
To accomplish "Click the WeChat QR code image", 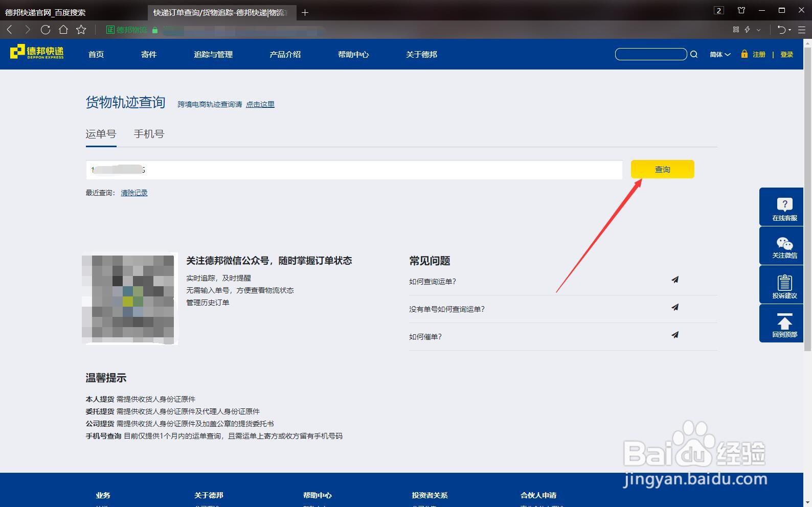I will 129,299.
